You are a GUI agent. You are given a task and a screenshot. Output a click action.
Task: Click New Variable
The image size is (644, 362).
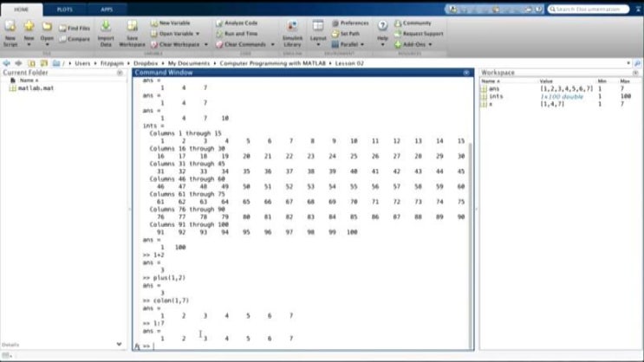pyautogui.click(x=170, y=23)
